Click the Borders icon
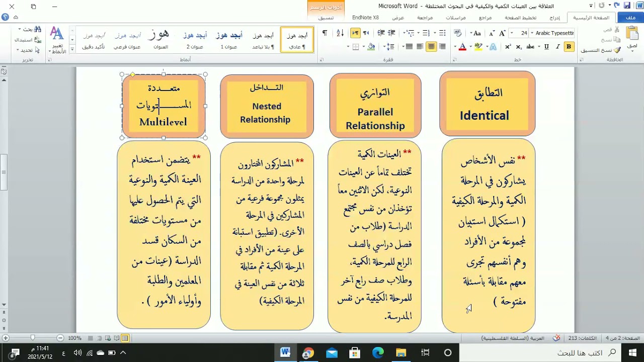This screenshot has width=644, height=362. point(356,47)
